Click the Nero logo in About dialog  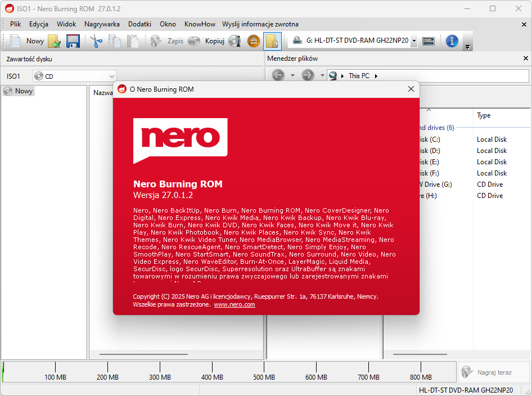(180, 141)
